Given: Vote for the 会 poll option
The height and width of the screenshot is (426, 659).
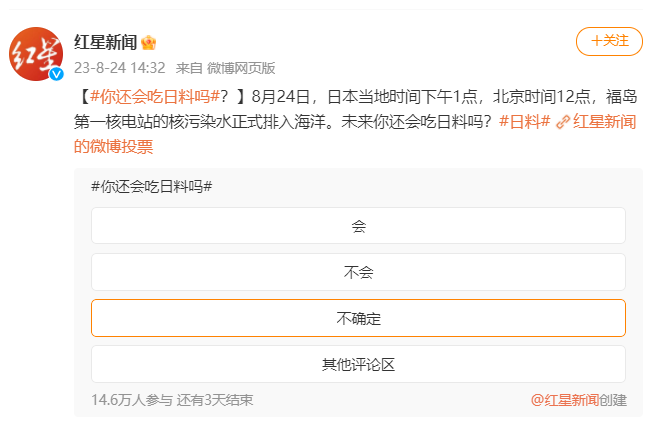Looking at the screenshot, I should pos(358,226).
